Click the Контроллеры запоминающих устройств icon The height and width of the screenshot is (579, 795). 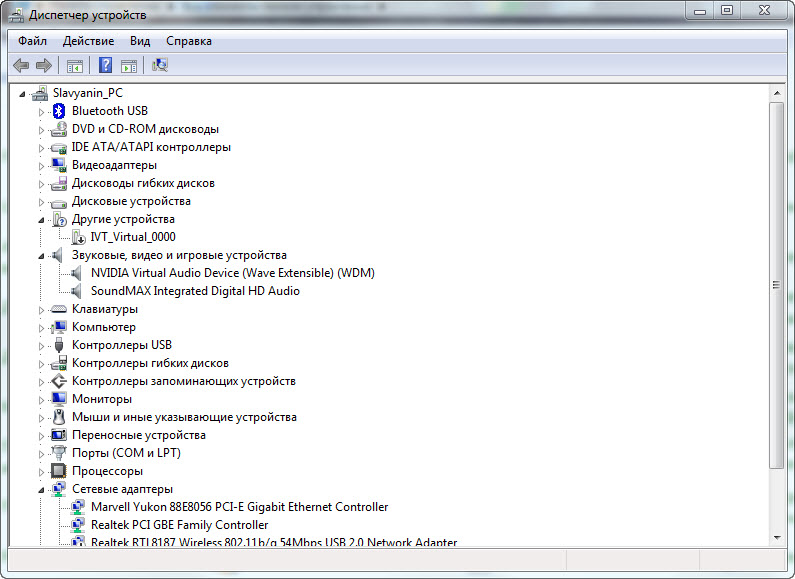point(59,381)
